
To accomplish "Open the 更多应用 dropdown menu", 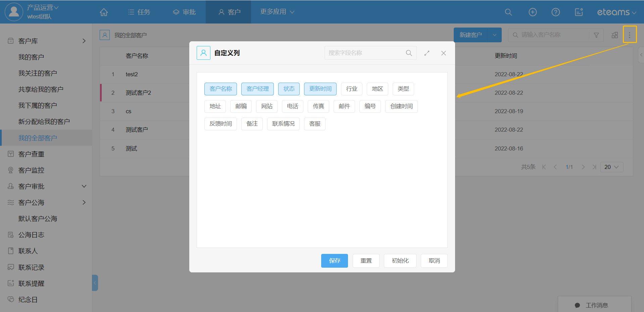I will pyautogui.click(x=277, y=12).
